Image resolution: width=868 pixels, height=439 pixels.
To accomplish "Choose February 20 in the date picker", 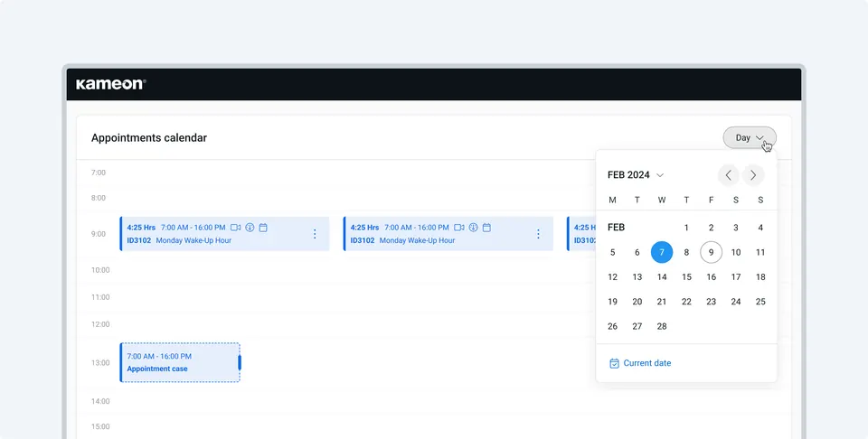I will 637,302.
